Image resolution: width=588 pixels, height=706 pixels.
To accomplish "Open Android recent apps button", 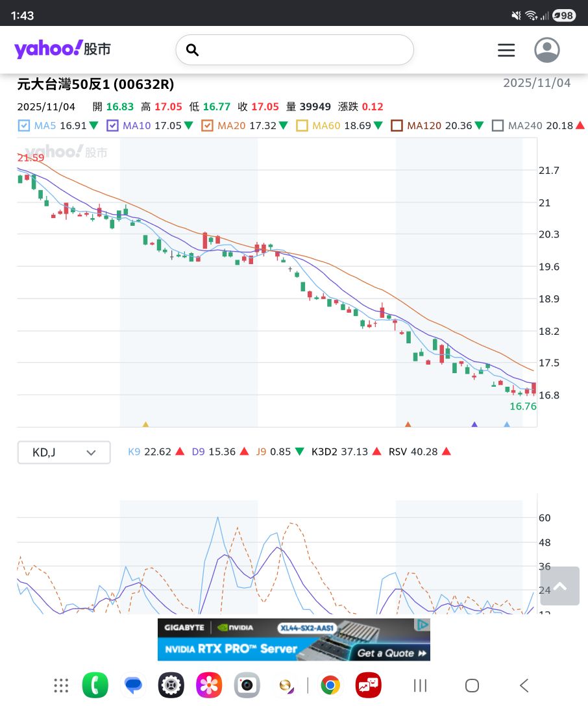I will (x=420, y=685).
